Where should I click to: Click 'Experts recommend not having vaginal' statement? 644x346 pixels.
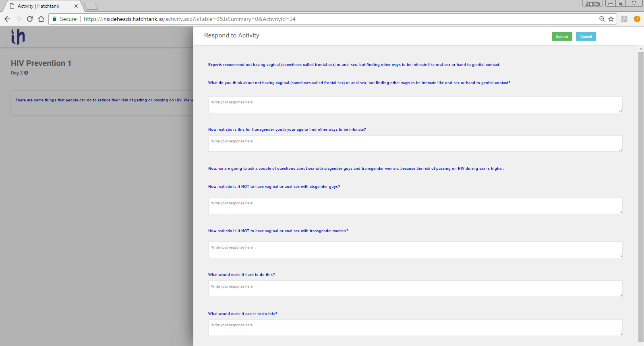click(354, 65)
